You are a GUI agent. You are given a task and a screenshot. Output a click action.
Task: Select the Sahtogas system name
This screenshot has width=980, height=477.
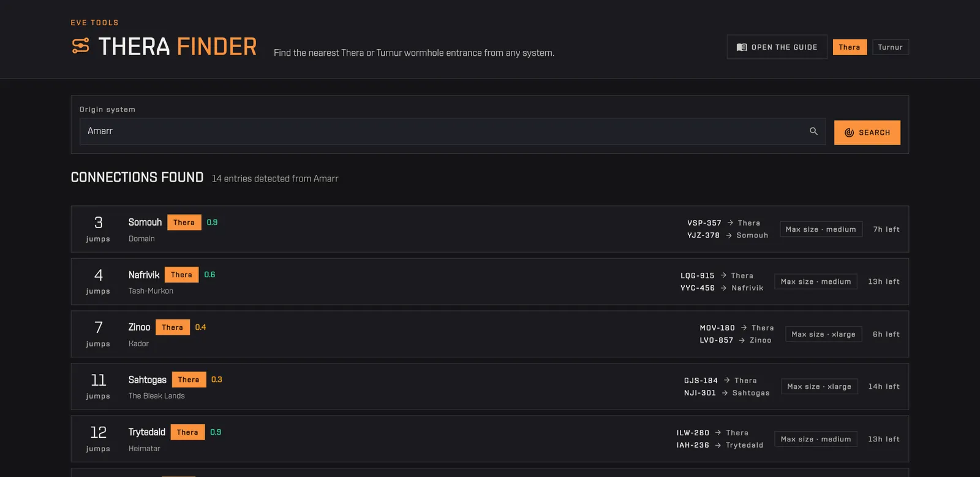point(148,380)
